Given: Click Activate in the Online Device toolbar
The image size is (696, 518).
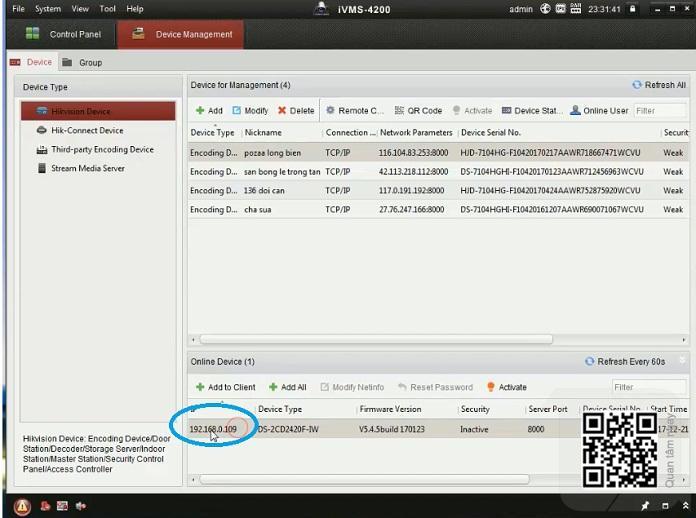Looking at the screenshot, I should point(506,387).
